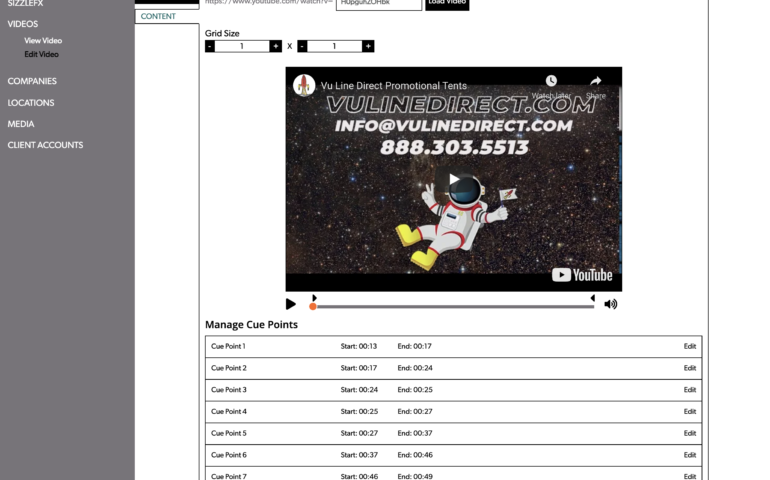The height and width of the screenshot is (480, 770).
Task: Decrease first grid size value
Action: [210, 46]
